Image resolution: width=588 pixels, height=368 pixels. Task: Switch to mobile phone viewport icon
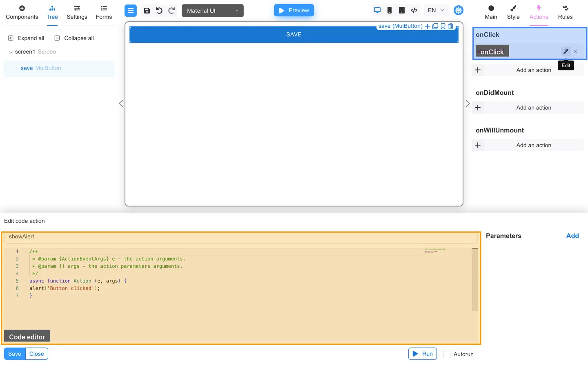[x=390, y=10]
